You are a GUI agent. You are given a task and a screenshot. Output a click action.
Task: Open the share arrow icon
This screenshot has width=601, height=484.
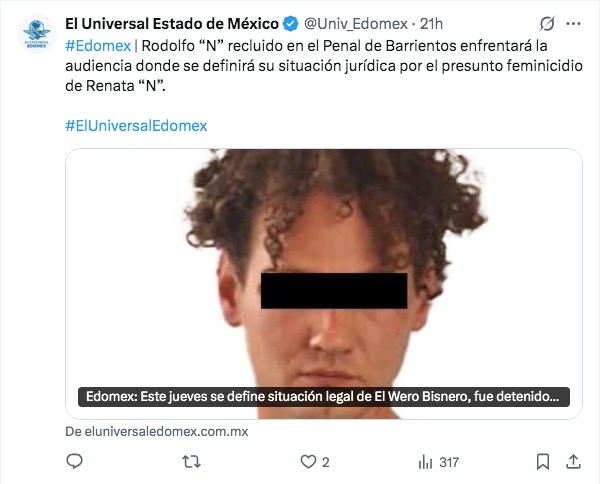[x=573, y=461]
